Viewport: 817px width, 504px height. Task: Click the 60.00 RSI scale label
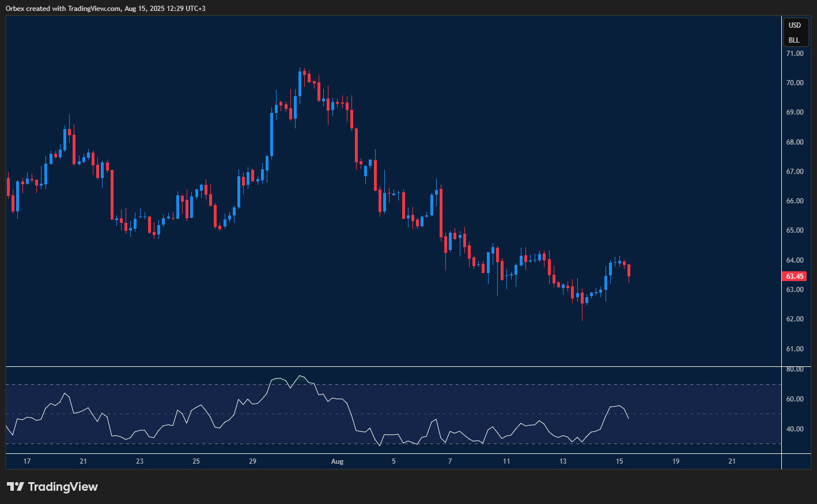pyautogui.click(x=795, y=399)
